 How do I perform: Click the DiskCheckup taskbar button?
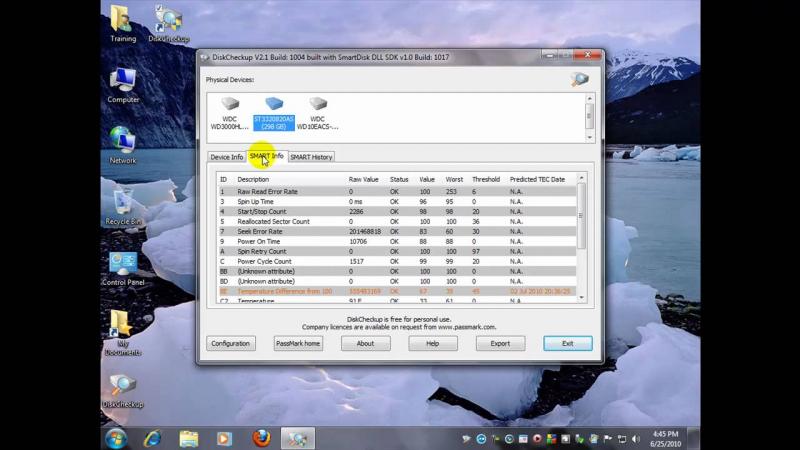298,439
